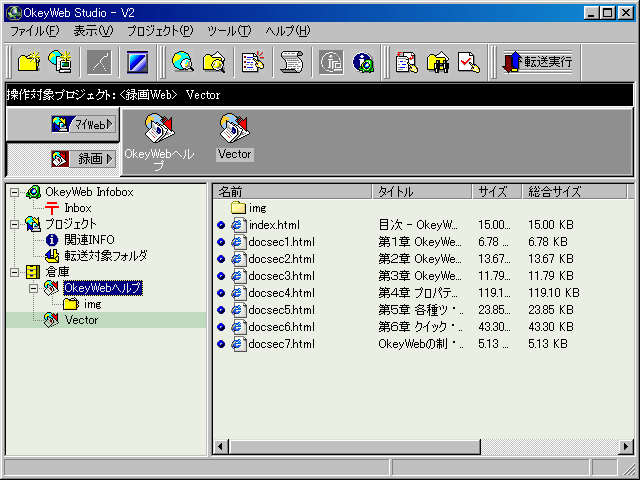The height and width of the screenshot is (480, 640).
Task: Click the red-checkmark document icon
Action: [x=469, y=62]
